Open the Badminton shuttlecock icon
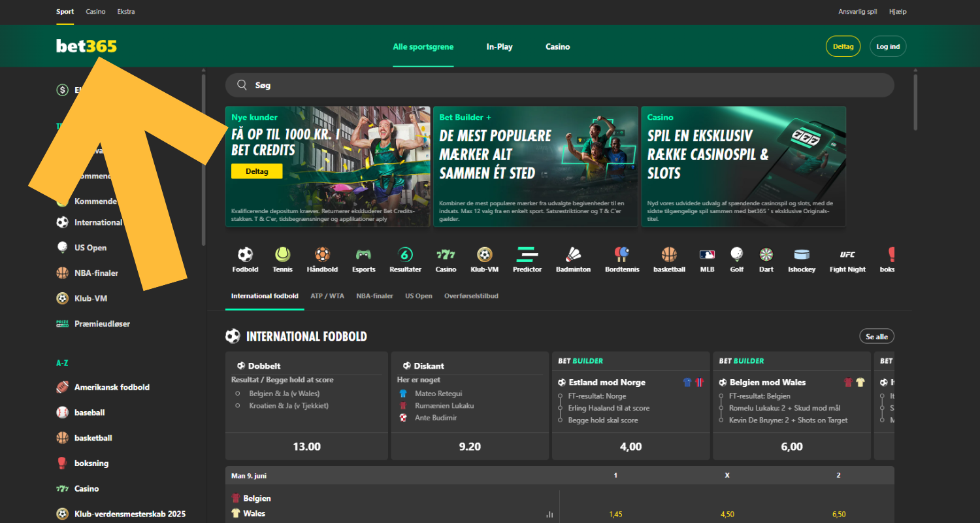This screenshot has height=523, width=980. click(573, 260)
